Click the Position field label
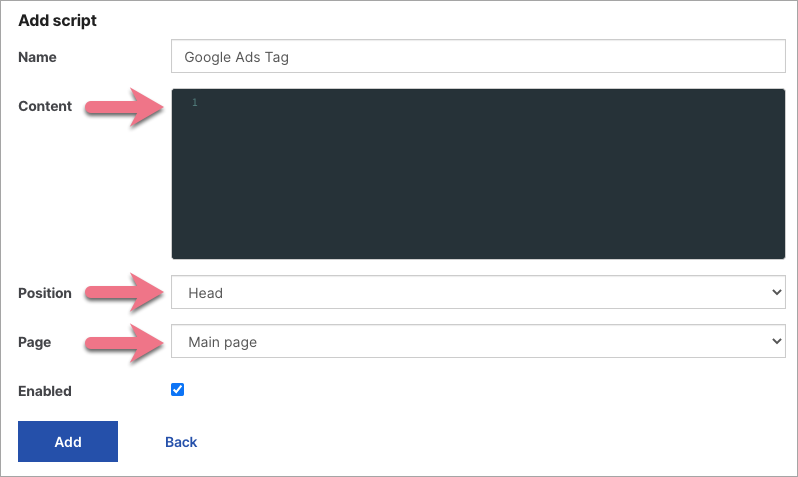This screenshot has width=798, height=477. point(45,293)
